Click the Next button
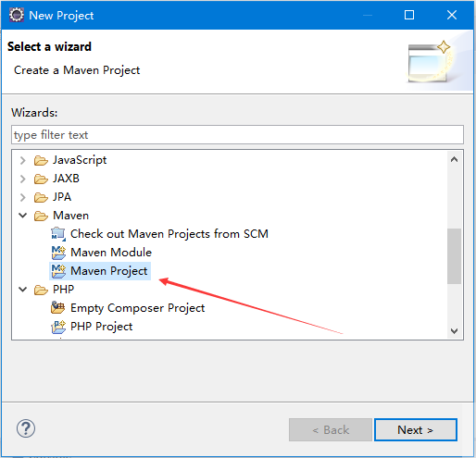Viewport: 476px width, 458px height. point(416,429)
